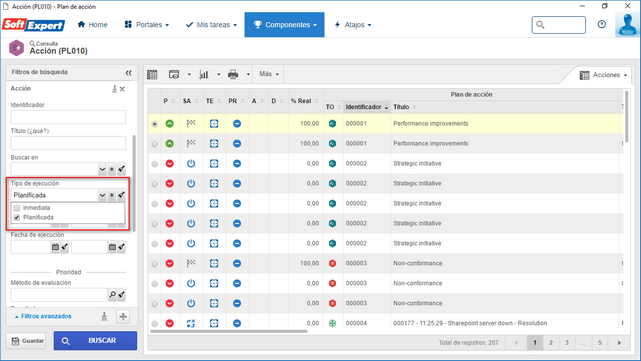Open the Acciones dropdown

tap(603, 75)
